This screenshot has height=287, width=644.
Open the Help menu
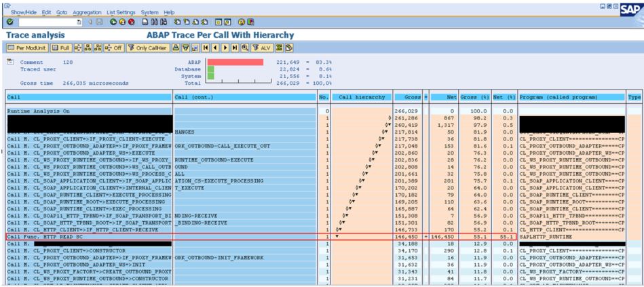click(x=169, y=13)
